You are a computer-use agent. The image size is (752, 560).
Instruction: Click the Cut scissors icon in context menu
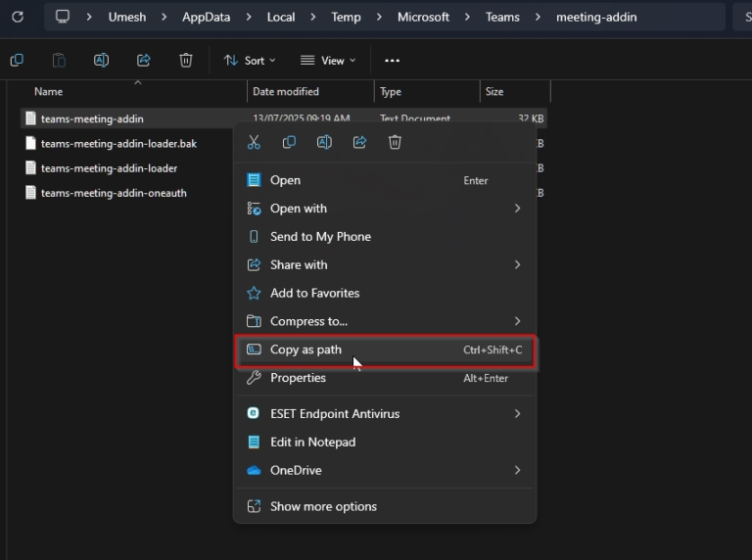(254, 142)
